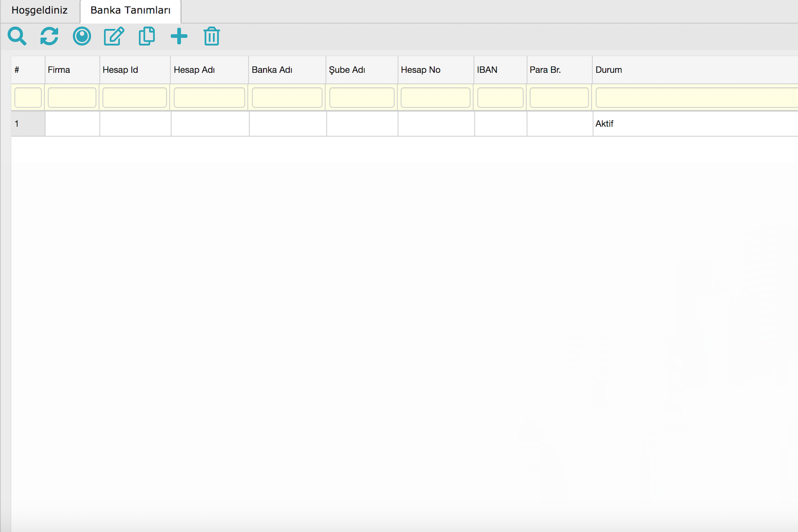Refresh the bank definitions list
This screenshot has height=532, width=798.
click(x=49, y=36)
